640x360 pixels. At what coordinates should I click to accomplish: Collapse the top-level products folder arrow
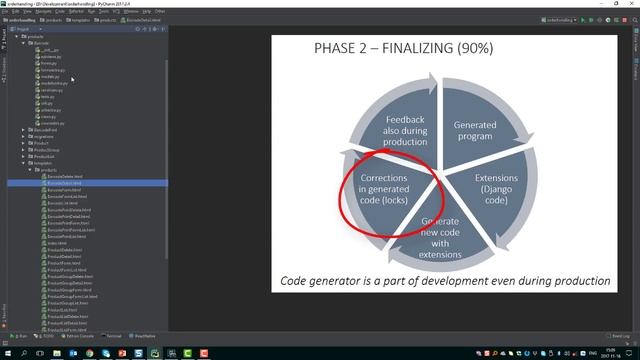pyautogui.click(x=17, y=36)
